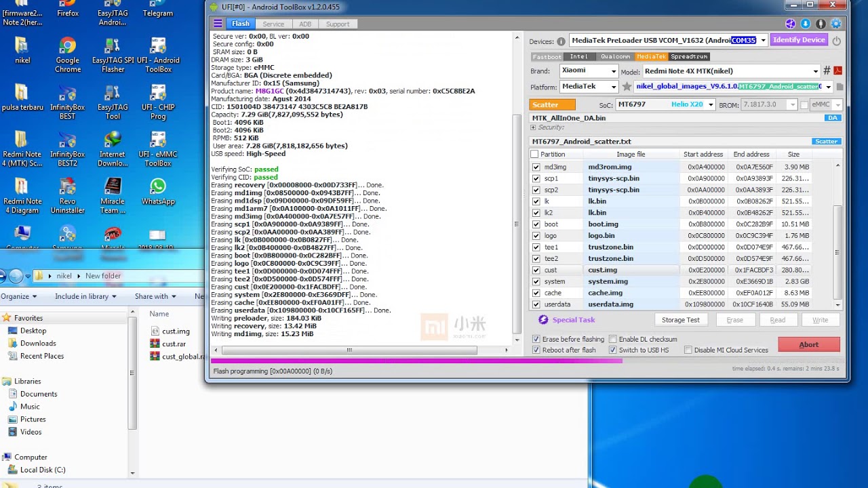Switch to the Support tab
868x488 pixels.
tap(337, 24)
